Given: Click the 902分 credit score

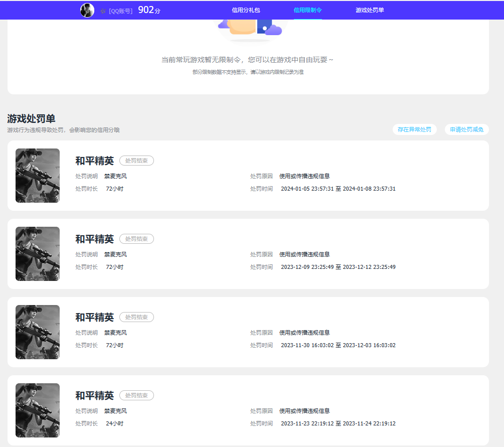Looking at the screenshot, I should [149, 10].
